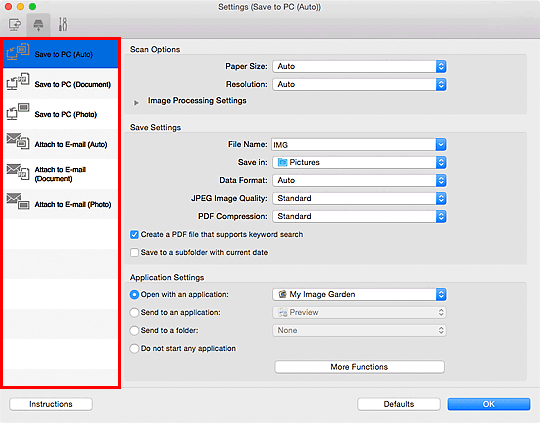The width and height of the screenshot is (540, 423).
Task: Select Save to PC (Document) list item
Action: tap(61, 84)
